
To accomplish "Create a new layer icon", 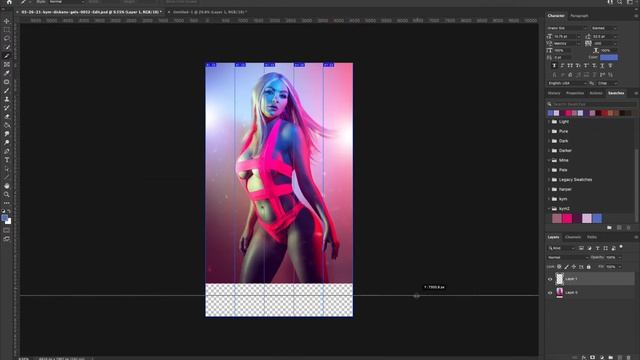I will (x=620, y=357).
